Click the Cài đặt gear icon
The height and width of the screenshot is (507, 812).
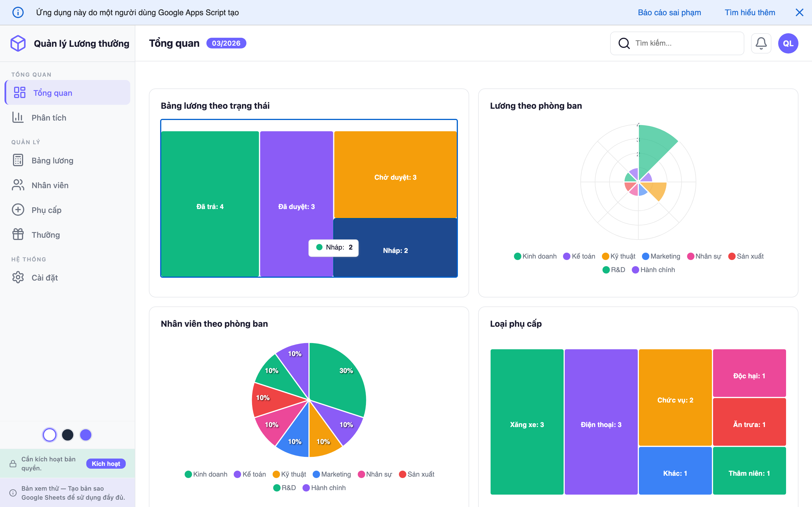[x=18, y=277]
